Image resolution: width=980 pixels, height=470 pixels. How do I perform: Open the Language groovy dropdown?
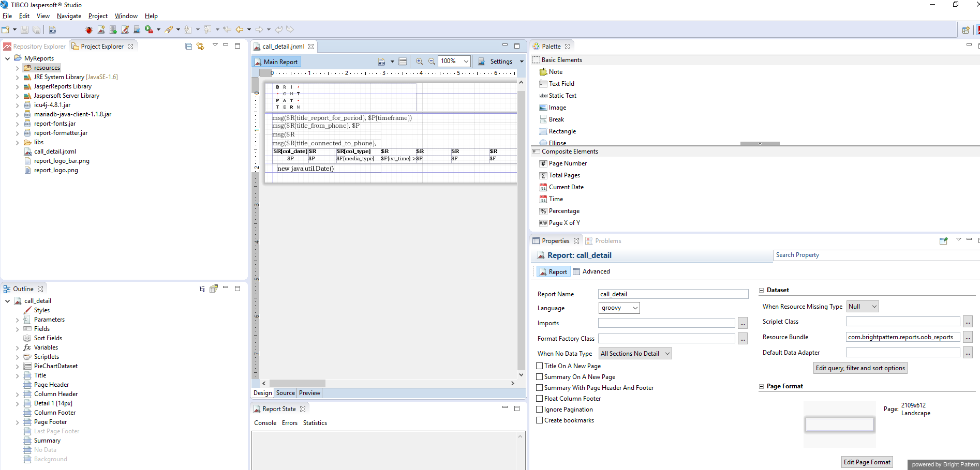tap(619, 308)
